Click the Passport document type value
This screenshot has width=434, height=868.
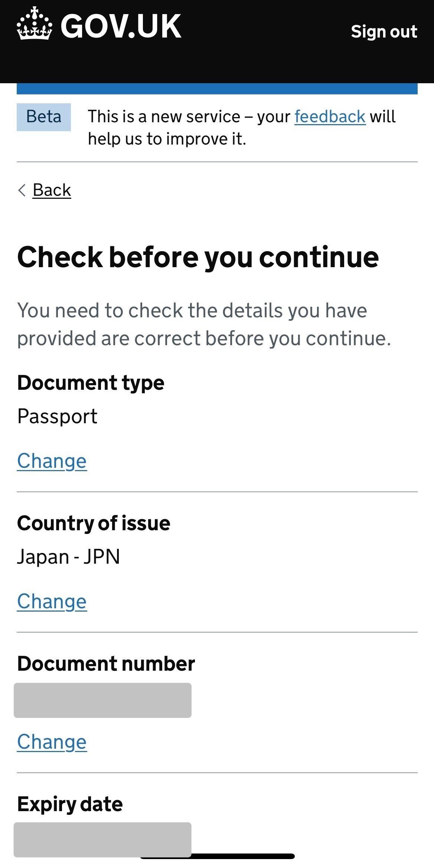58,417
